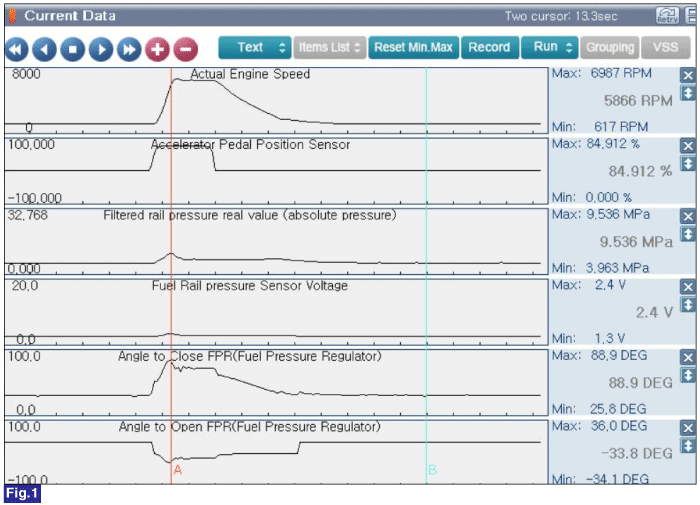Open the Run dropdown
Image resolution: width=700 pixels, height=505 pixels.
[x=550, y=47]
